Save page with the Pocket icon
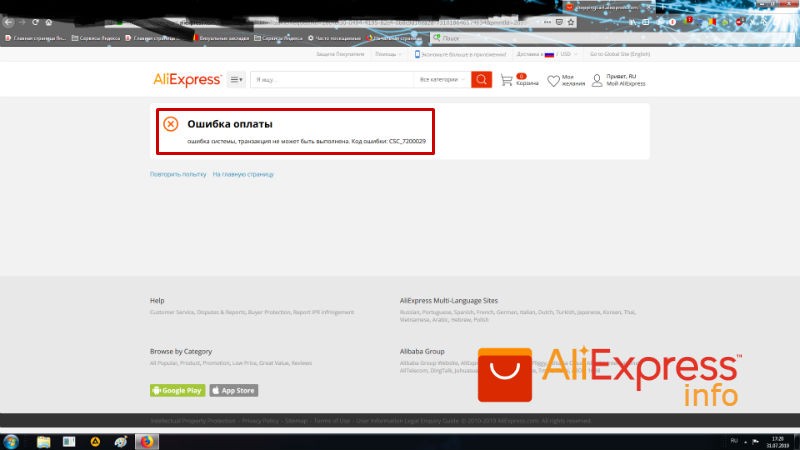 coord(559,22)
